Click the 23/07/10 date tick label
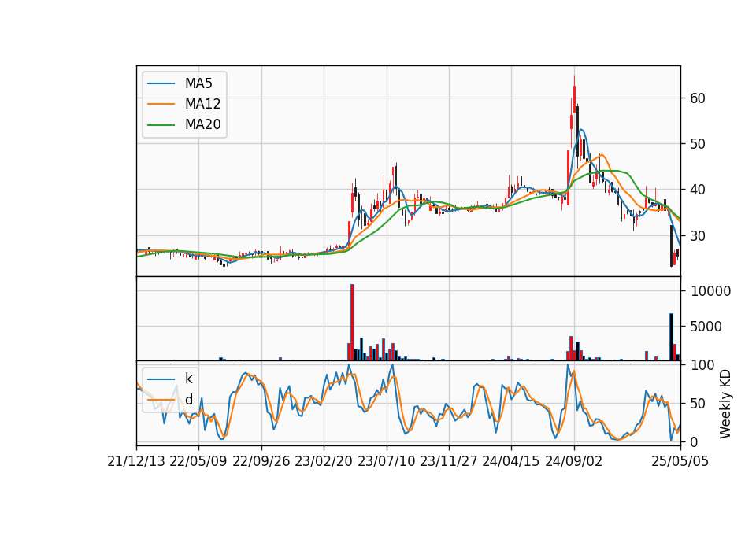 [386, 461]
